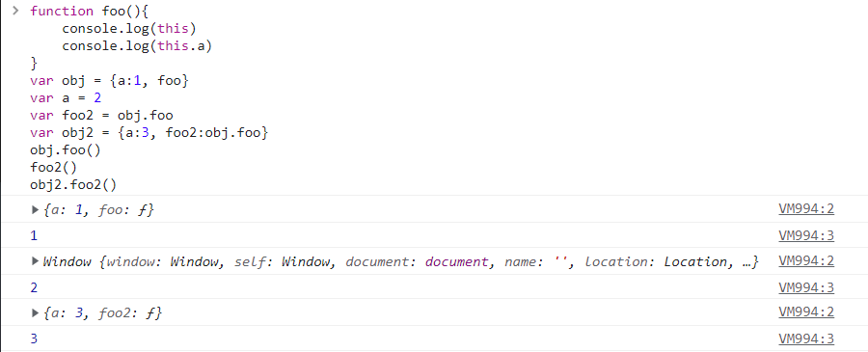868x352 pixels.
Task: Open VM994:2 source link beside Window output
Action: (x=806, y=260)
